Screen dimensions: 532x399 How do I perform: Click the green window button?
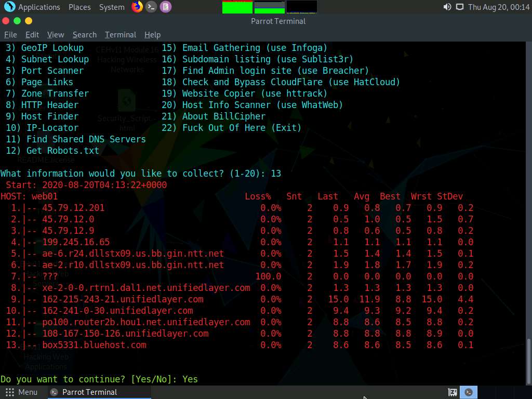pyautogui.click(x=17, y=21)
